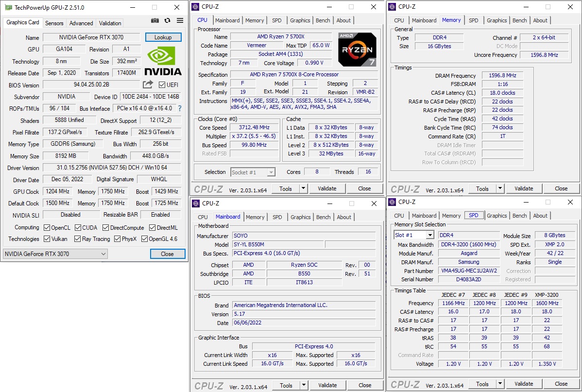Click the BIOS Version field 94.04.25.00.2B
The image size is (582, 392).
pyautogui.click(x=91, y=85)
